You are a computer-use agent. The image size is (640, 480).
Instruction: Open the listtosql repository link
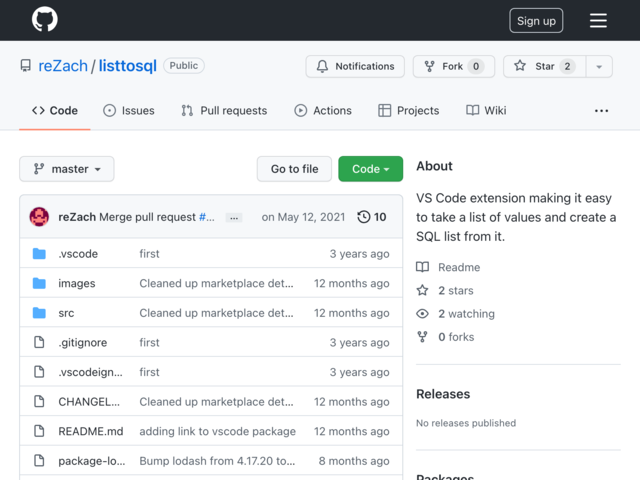pos(127,66)
